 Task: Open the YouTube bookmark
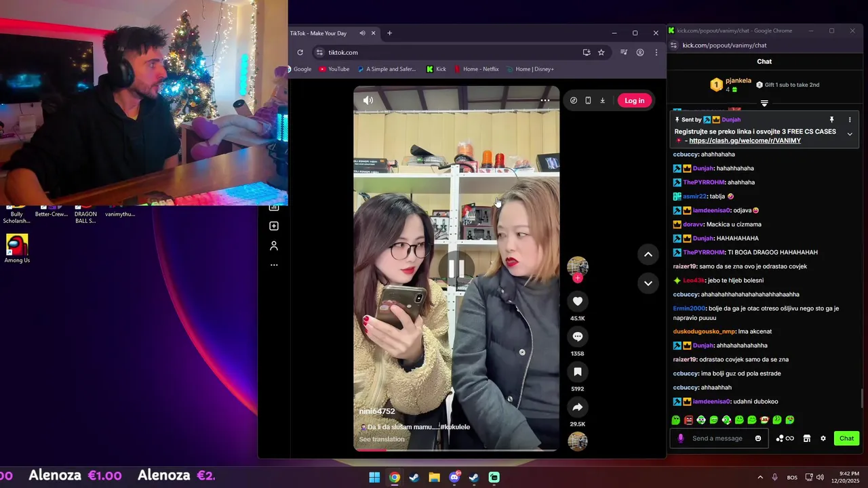[334, 69]
